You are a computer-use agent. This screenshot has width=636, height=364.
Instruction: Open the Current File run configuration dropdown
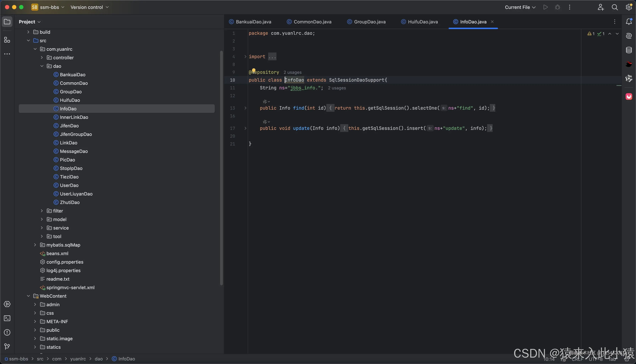click(520, 7)
